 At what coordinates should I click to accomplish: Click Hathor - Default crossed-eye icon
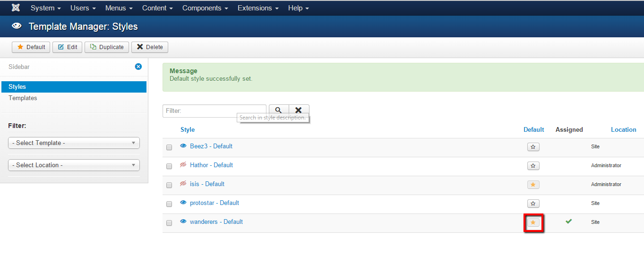tap(183, 165)
